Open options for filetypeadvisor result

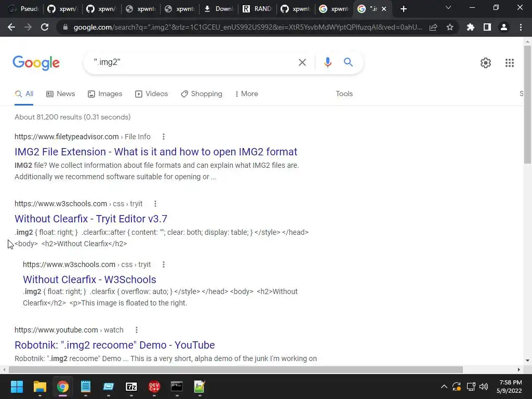164,137
